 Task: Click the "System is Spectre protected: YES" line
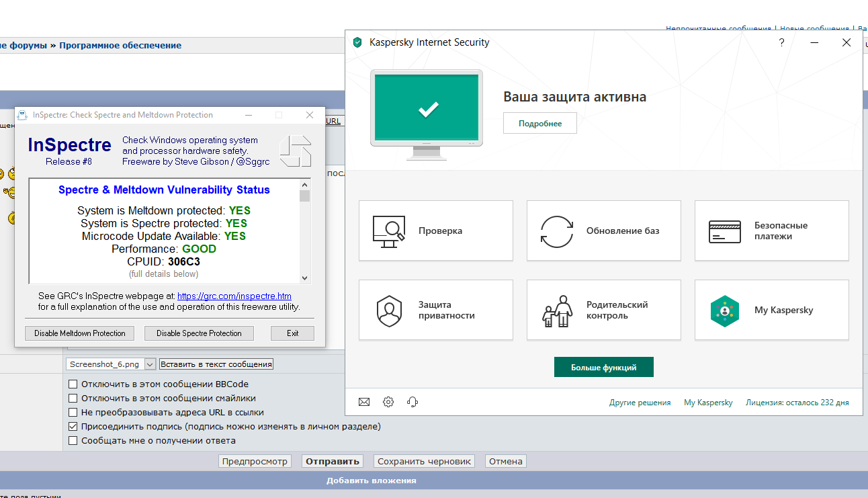(164, 223)
